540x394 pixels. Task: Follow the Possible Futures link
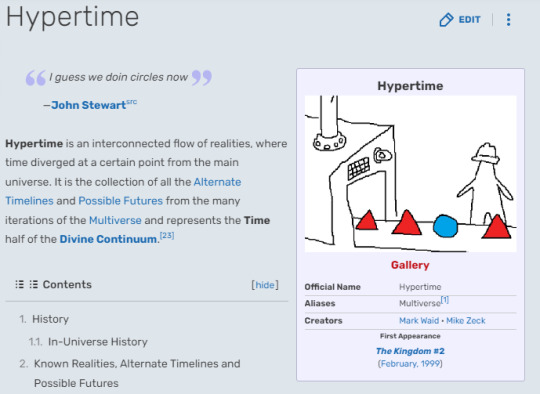[x=121, y=201]
